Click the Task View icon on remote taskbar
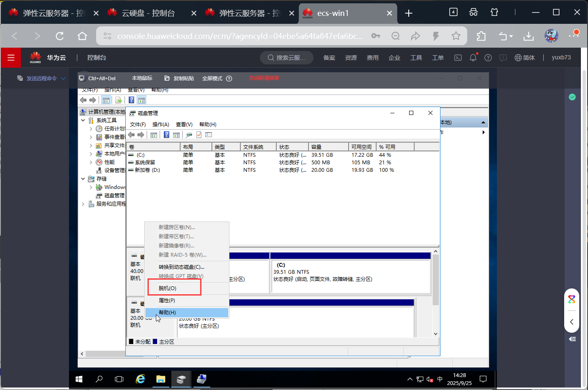This screenshot has width=588, height=390. tap(119, 379)
